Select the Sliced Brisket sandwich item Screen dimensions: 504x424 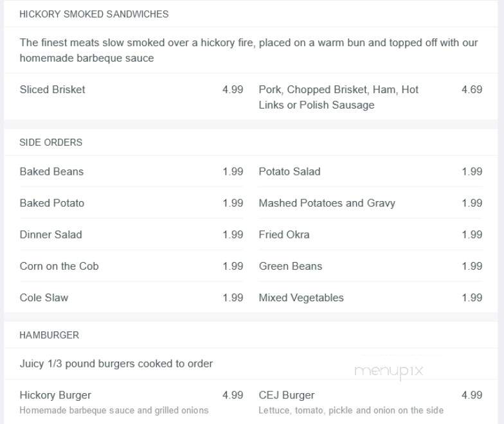(x=53, y=89)
